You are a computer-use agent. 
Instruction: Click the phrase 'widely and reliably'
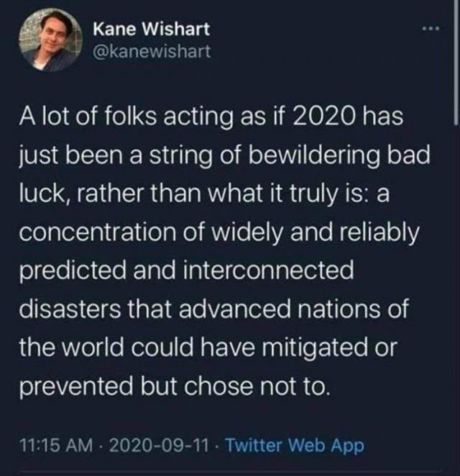tap(318, 233)
